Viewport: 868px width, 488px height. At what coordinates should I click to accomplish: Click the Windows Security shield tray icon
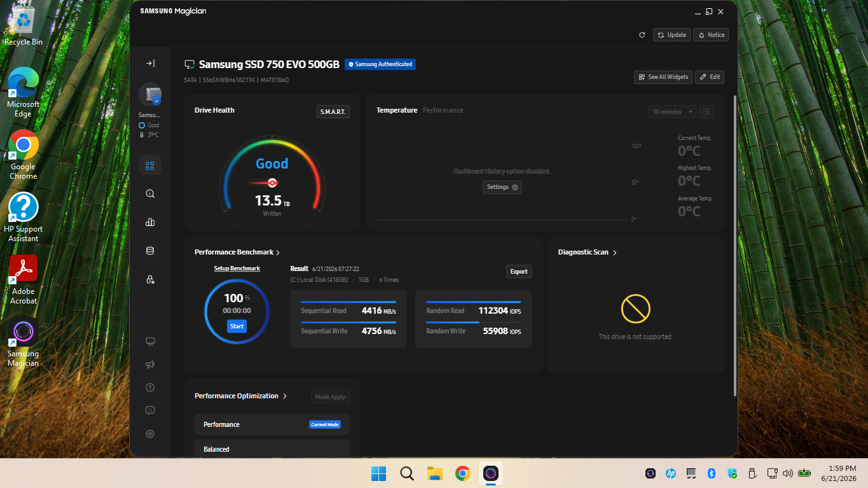(733, 473)
